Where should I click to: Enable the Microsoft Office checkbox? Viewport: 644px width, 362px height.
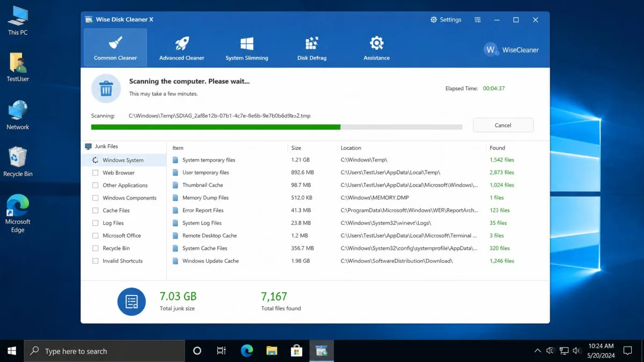coord(96,236)
